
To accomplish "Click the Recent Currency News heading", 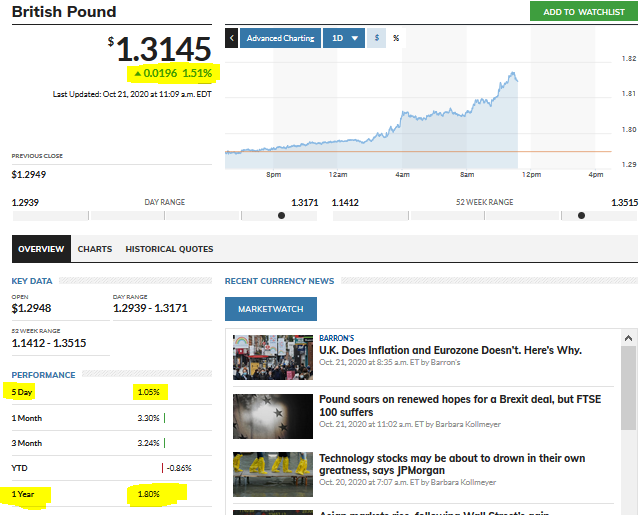I will pyautogui.click(x=279, y=281).
